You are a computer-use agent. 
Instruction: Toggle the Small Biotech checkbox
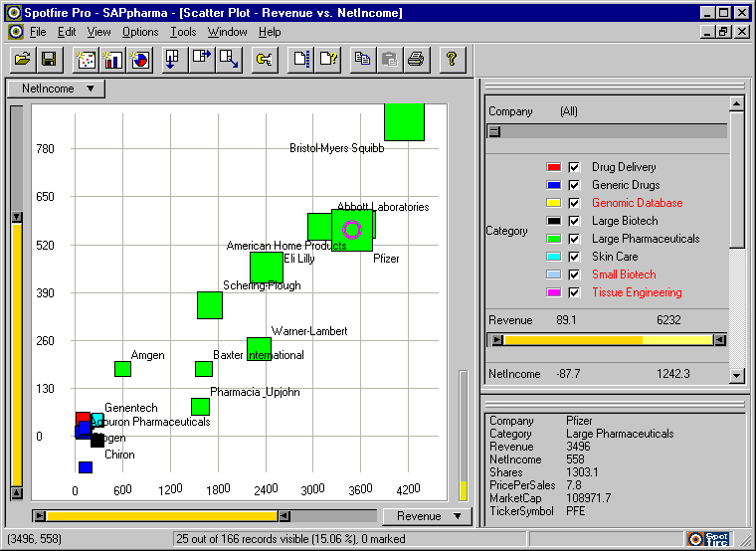click(574, 275)
